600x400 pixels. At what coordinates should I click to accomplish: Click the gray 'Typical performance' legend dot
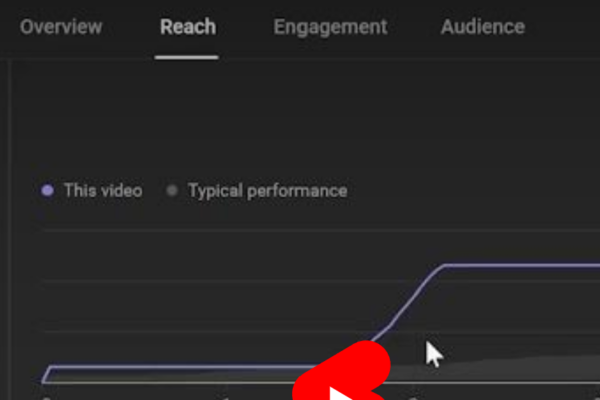pos(172,190)
